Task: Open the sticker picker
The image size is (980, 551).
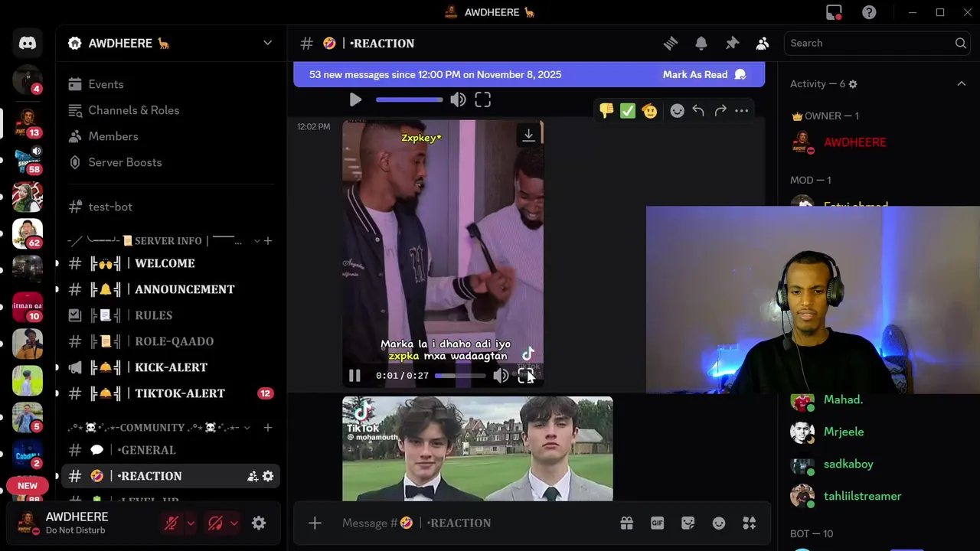Action: click(x=688, y=523)
